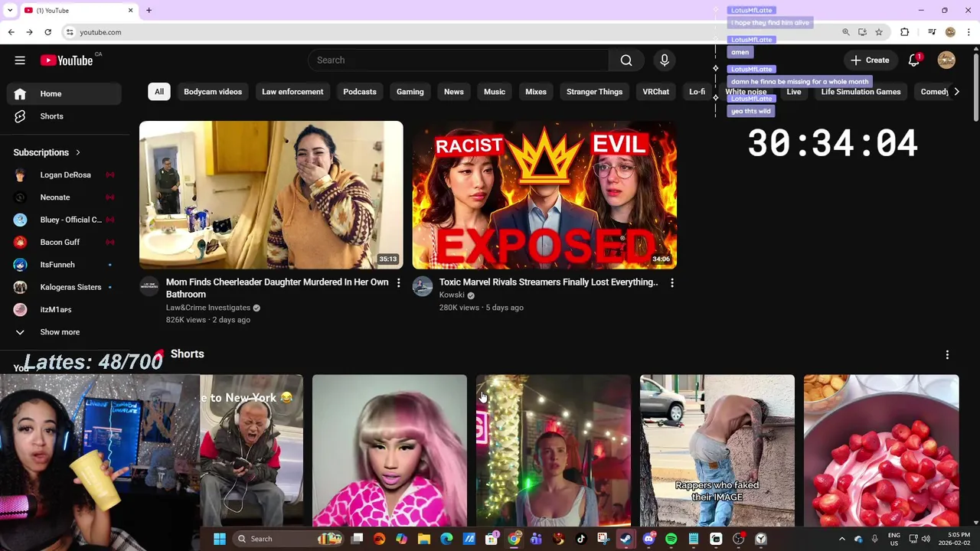Select the News chip

pyautogui.click(x=454, y=92)
